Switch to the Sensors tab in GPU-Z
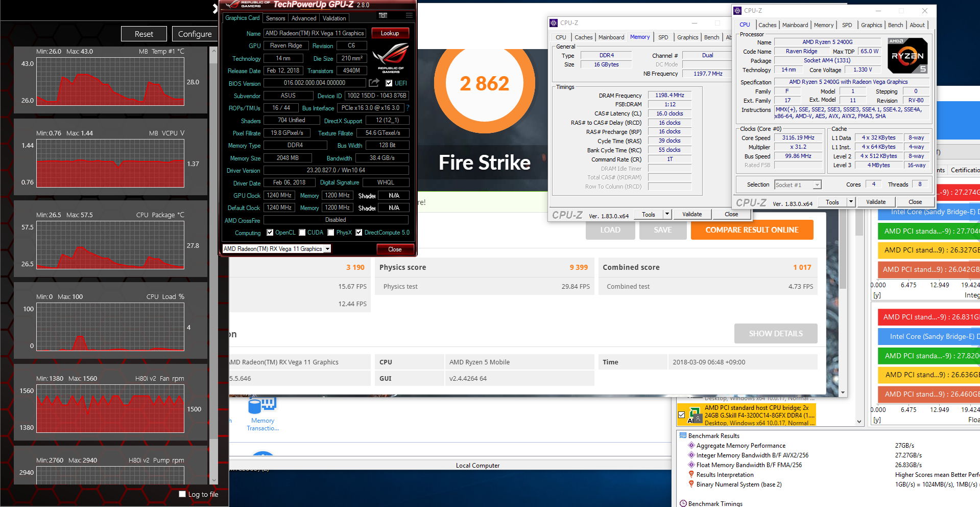Screen dimensions: 980x507 click(276, 18)
